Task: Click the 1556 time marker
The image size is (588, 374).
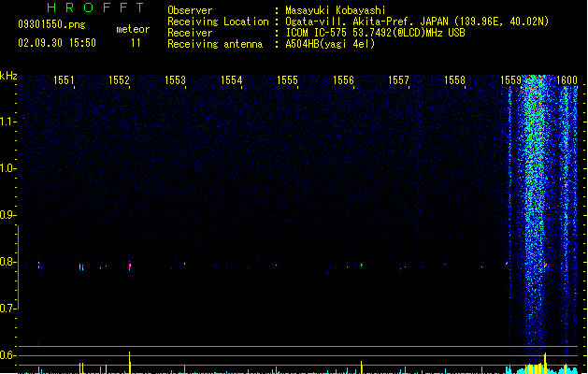Action: point(343,80)
